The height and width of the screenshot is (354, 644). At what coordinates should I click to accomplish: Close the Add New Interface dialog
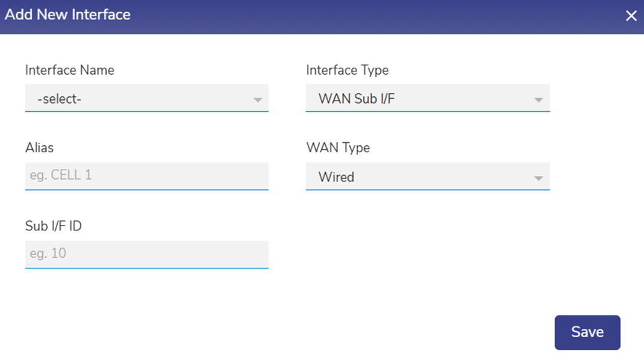tap(631, 16)
